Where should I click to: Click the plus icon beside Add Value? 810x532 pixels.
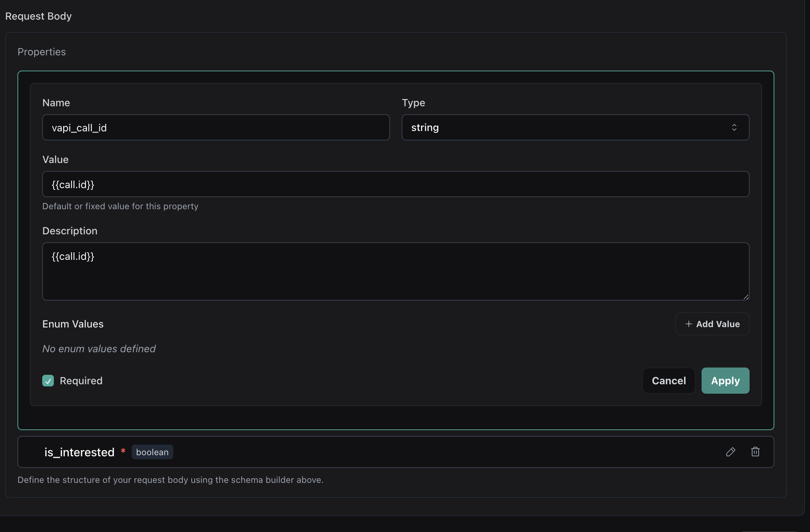pos(689,324)
